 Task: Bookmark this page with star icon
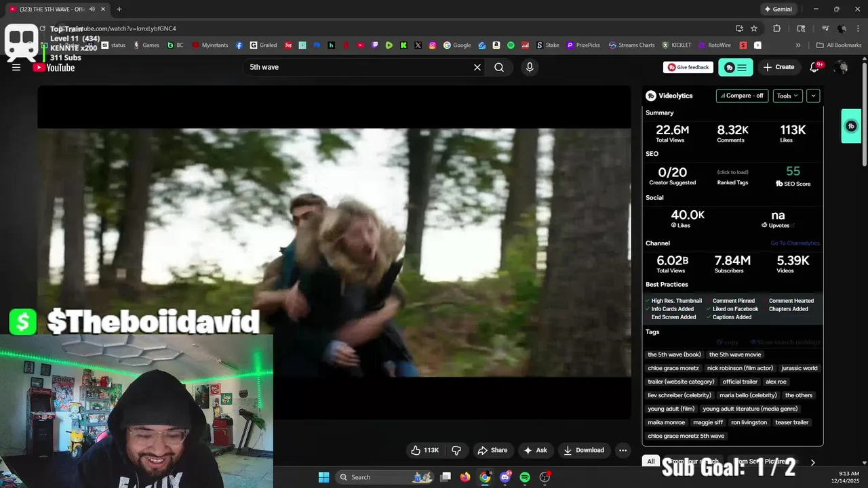pos(754,28)
